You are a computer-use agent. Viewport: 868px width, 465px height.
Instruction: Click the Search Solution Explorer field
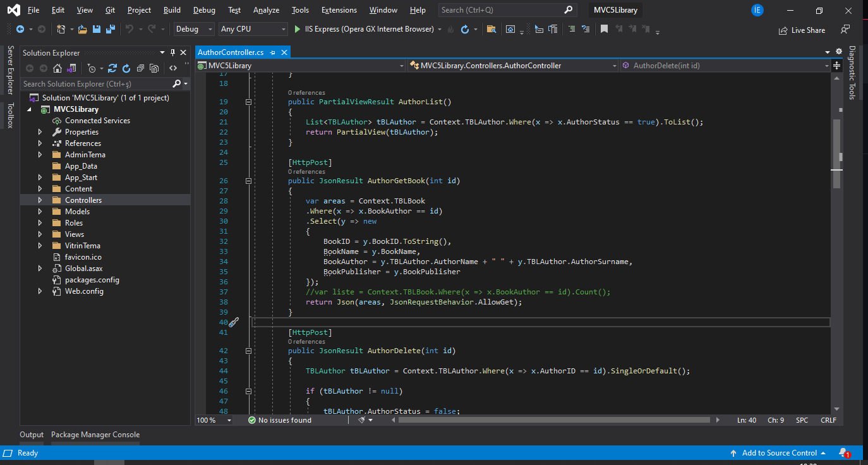tap(95, 83)
